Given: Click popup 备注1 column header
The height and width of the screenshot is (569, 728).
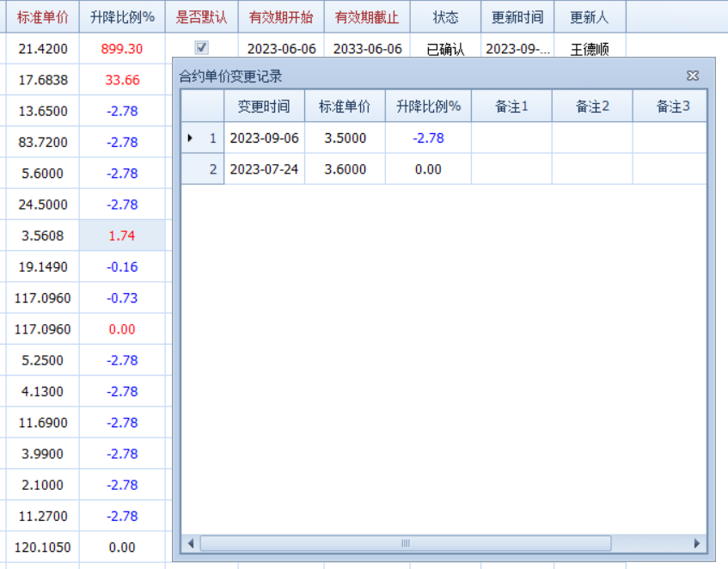Looking at the screenshot, I should [511, 107].
